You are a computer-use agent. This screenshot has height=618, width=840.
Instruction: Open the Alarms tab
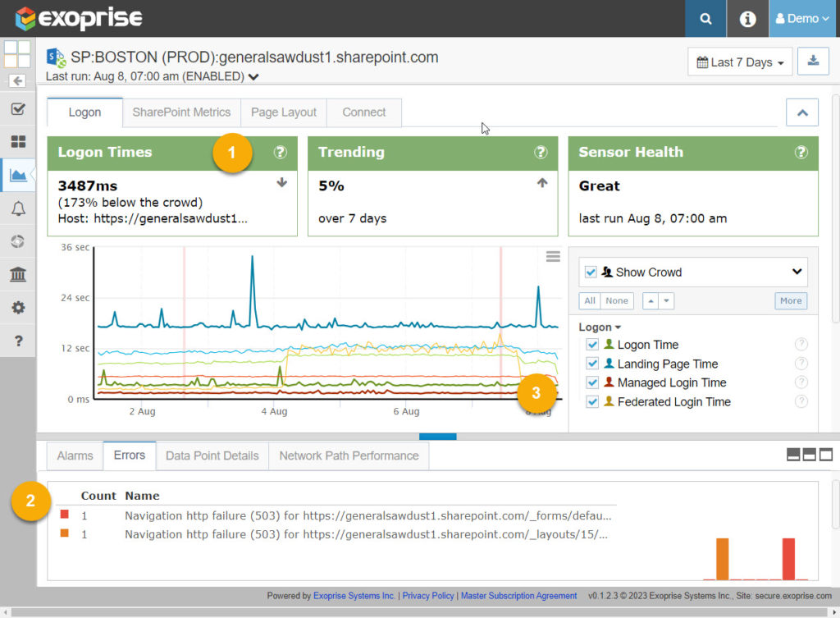pos(75,456)
